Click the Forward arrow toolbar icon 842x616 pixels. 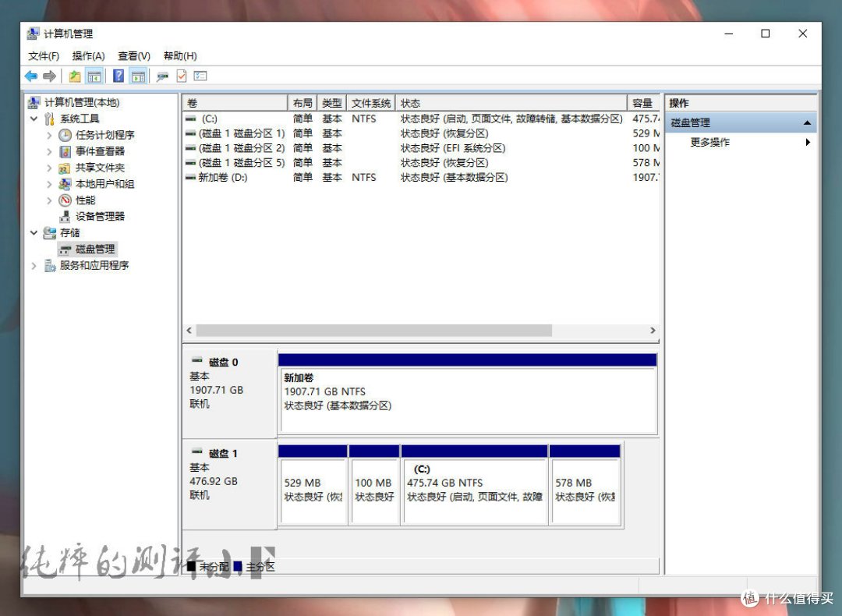pyautogui.click(x=49, y=76)
